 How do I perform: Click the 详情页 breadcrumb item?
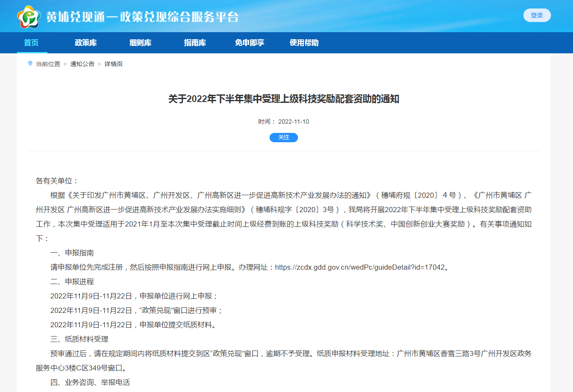click(114, 64)
